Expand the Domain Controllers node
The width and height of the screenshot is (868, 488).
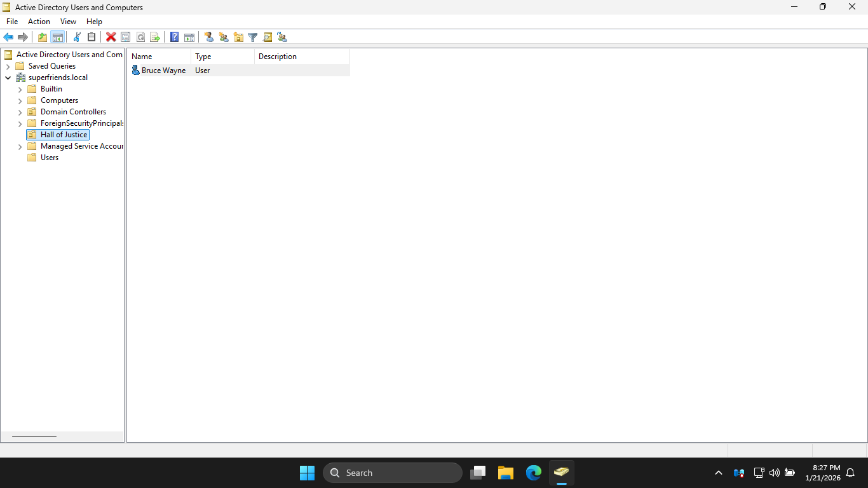click(20, 112)
